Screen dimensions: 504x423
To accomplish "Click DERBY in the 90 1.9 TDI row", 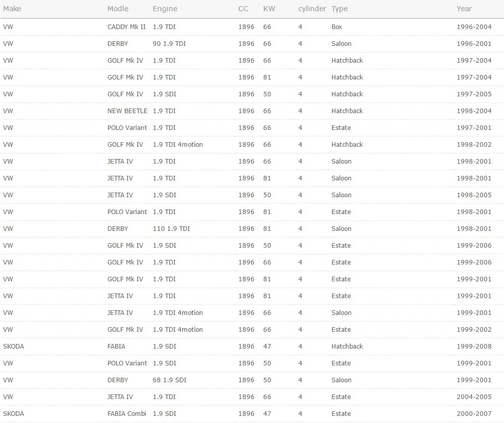I will (118, 44).
